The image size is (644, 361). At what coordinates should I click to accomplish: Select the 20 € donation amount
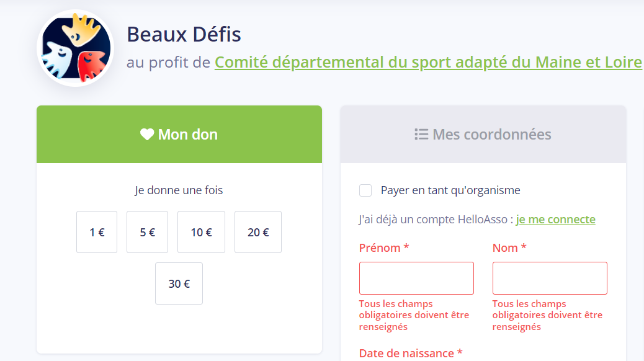(x=258, y=232)
